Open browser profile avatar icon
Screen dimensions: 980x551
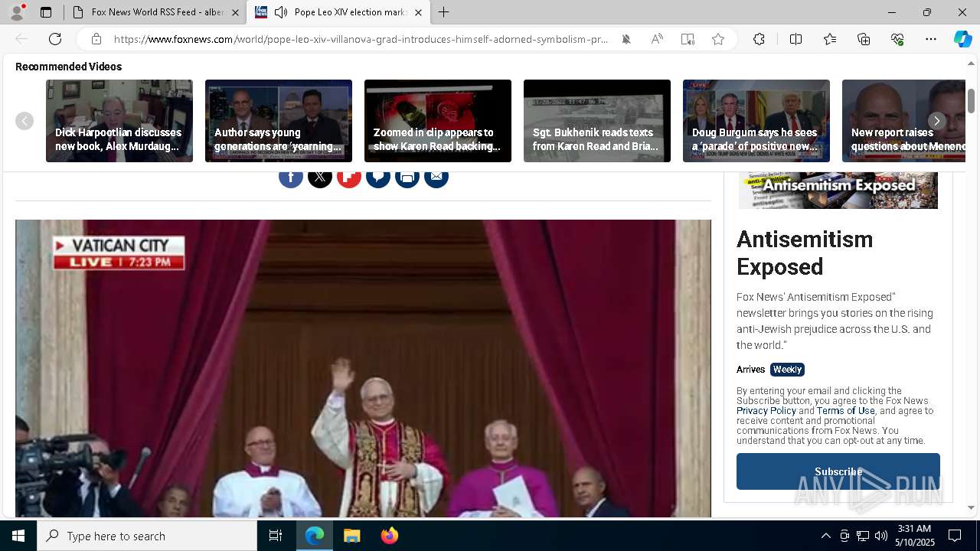(17, 12)
